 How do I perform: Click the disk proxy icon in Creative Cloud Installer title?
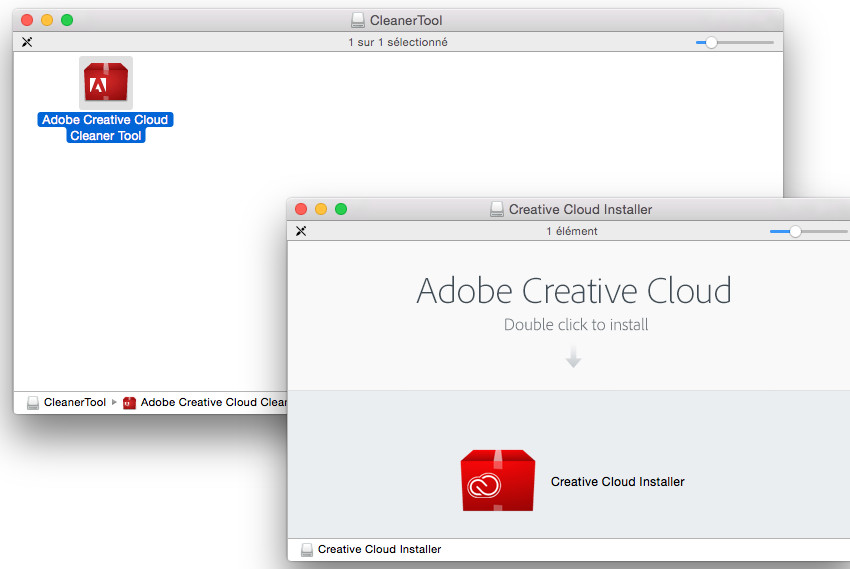[x=497, y=209]
